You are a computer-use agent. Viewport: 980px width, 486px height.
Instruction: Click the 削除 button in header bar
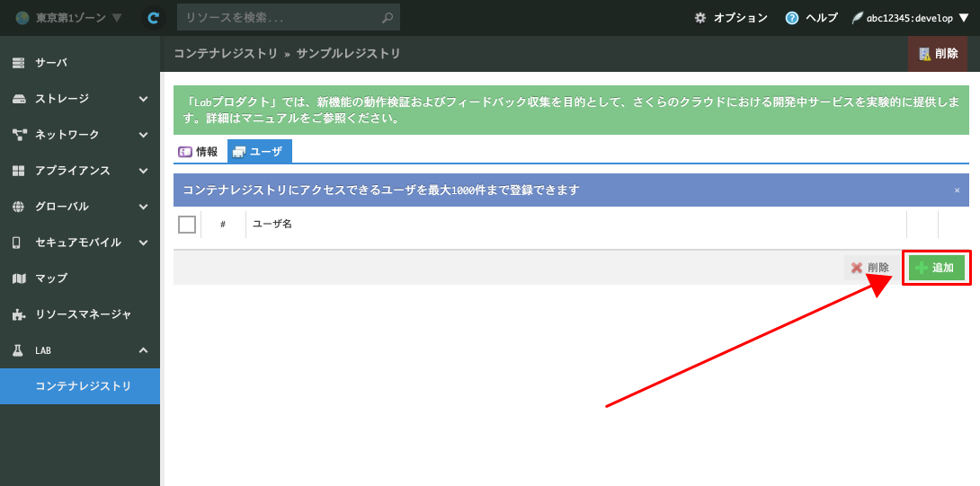[938, 54]
